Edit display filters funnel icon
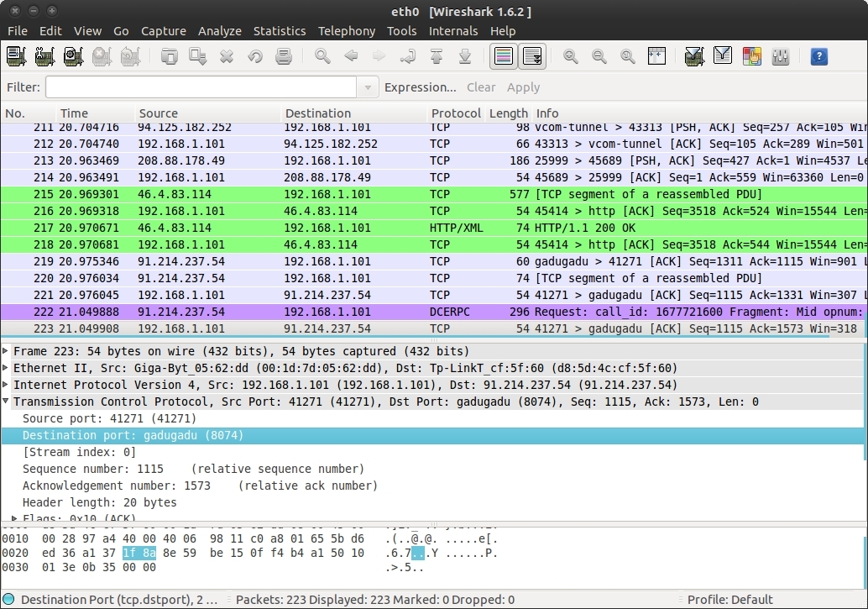The height and width of the screenshot is (609, 868). pyautogui.click(x=723, y=56)
